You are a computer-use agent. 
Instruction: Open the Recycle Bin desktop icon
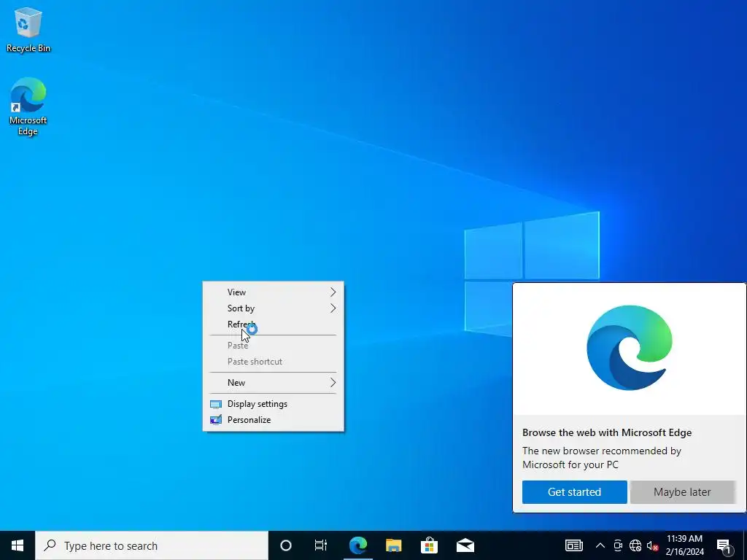point(28,29)
